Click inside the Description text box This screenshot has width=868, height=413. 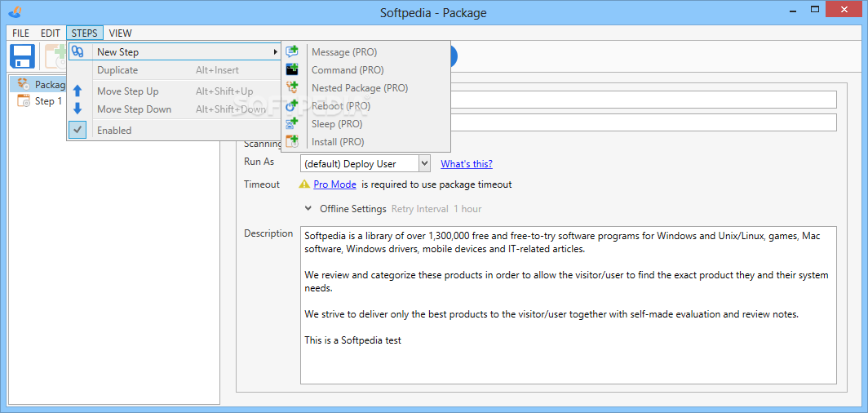pos(568,305)
